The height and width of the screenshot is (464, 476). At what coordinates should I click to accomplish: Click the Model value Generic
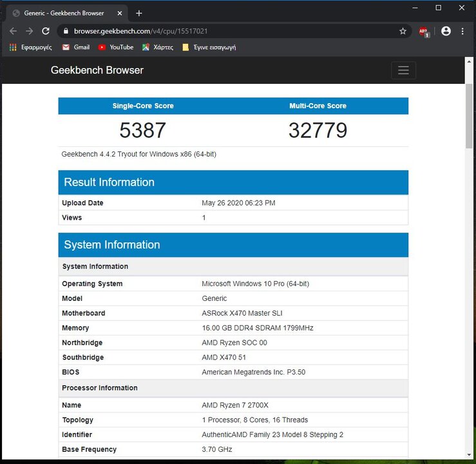click(x=214, y=298)
